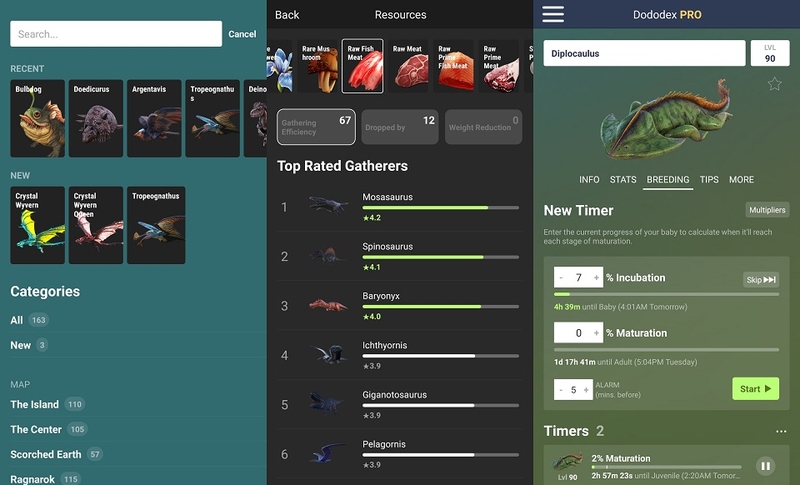Favorite Diplocaulus with the star icon
Screen dimensions: 800x485
click(x=774, y=84)
